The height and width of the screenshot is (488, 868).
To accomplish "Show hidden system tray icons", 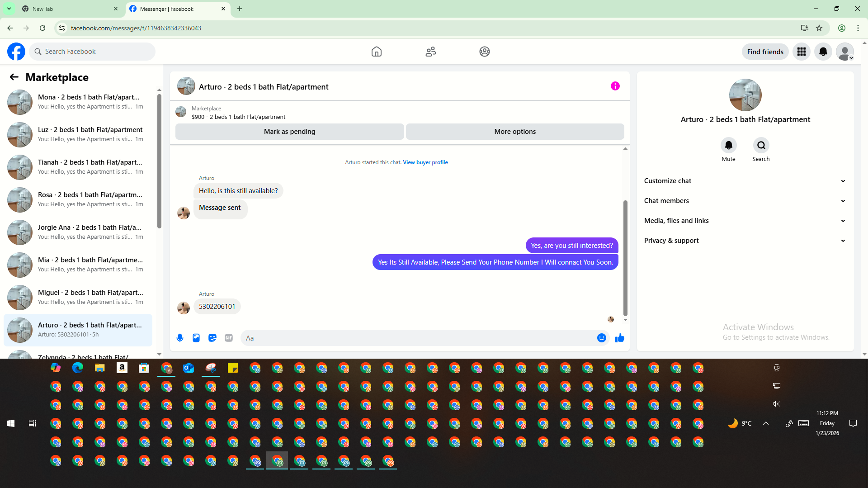I will point(766,423).
